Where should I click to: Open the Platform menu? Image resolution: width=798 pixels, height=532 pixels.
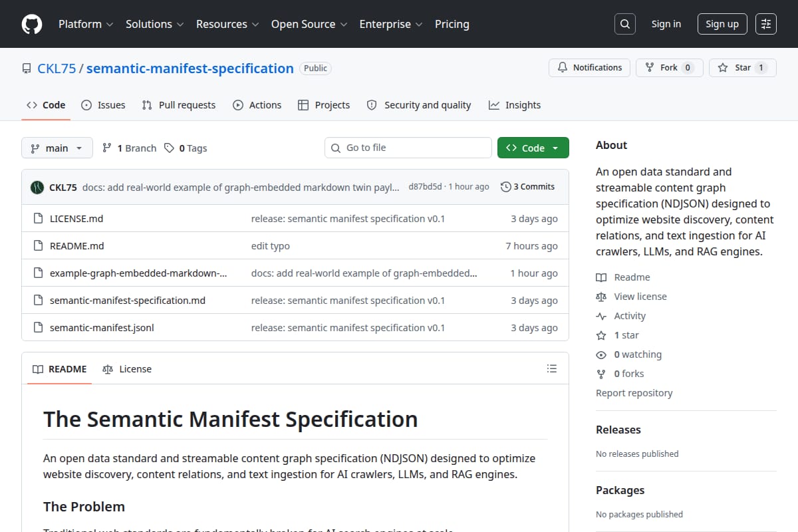(85, 24)
